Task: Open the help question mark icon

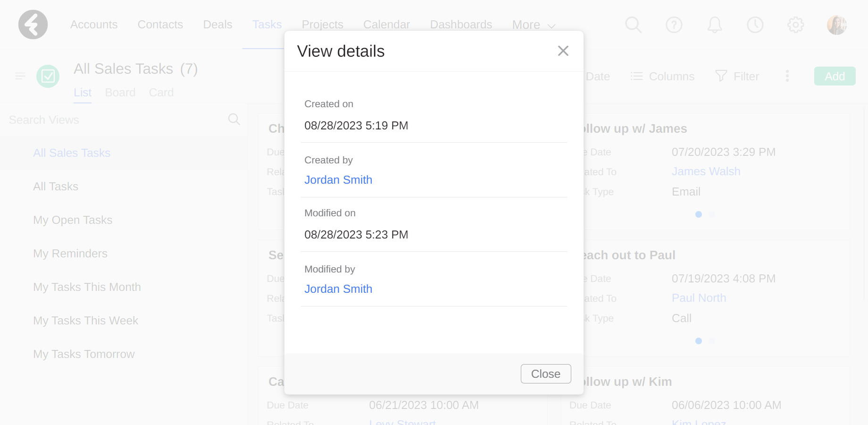Action: pyautogui.click(x=674, y=25)
